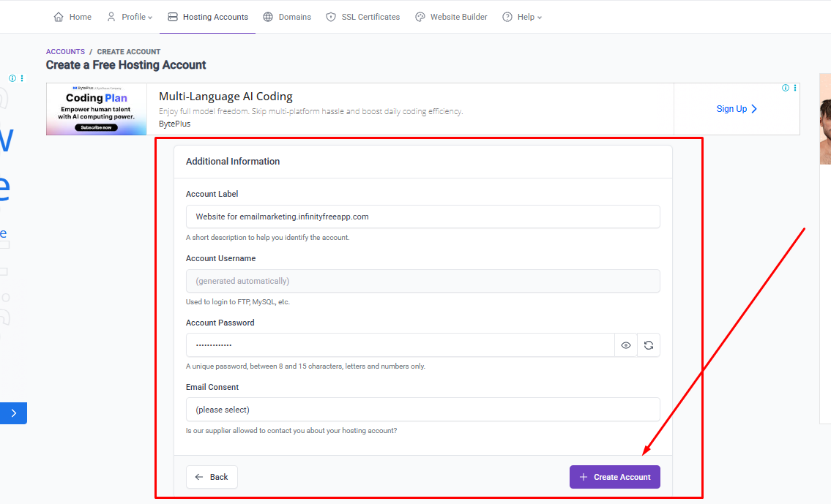The height and width of the screenshot is (504, 831).
Task: Click the Back button
Action: click(212, 477)
